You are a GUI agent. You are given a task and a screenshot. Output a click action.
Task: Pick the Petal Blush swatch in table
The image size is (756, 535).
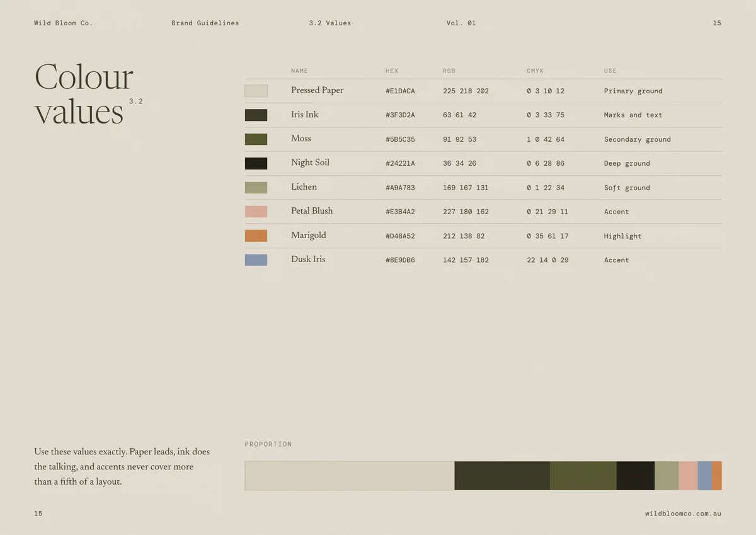pyautogui.click(x=256, y=212)
